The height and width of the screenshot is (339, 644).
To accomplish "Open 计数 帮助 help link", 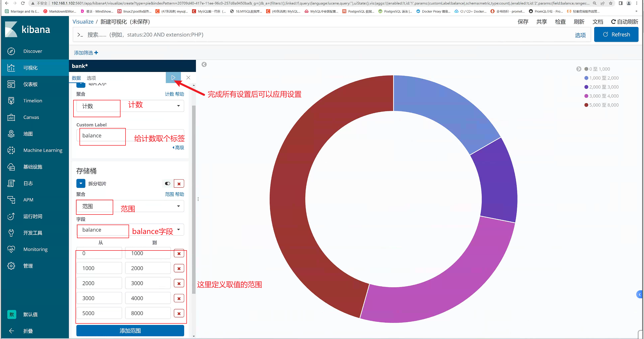I will 174,94.
